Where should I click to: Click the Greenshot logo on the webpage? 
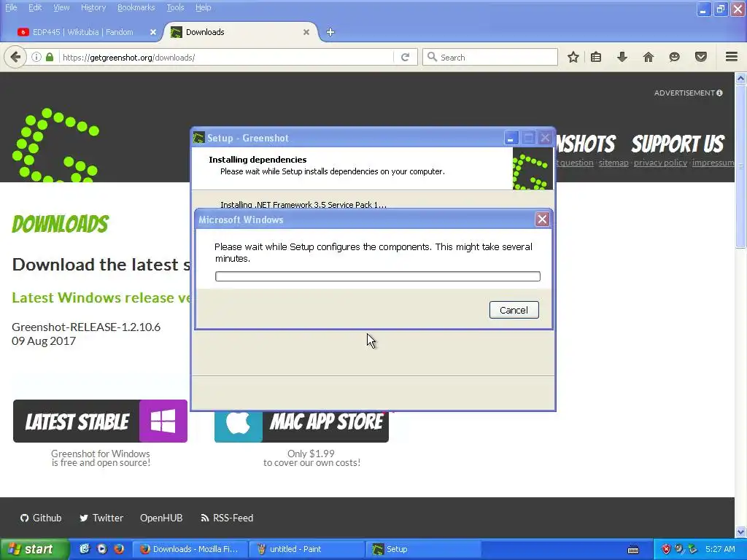[x=55, y=145]
